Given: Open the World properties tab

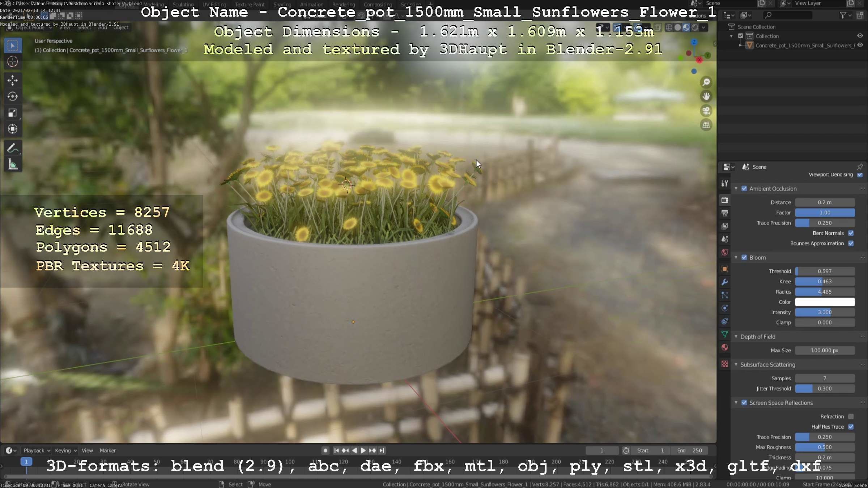Looking at the screenshot, I should pyautogui.click(x=725, y=252).
